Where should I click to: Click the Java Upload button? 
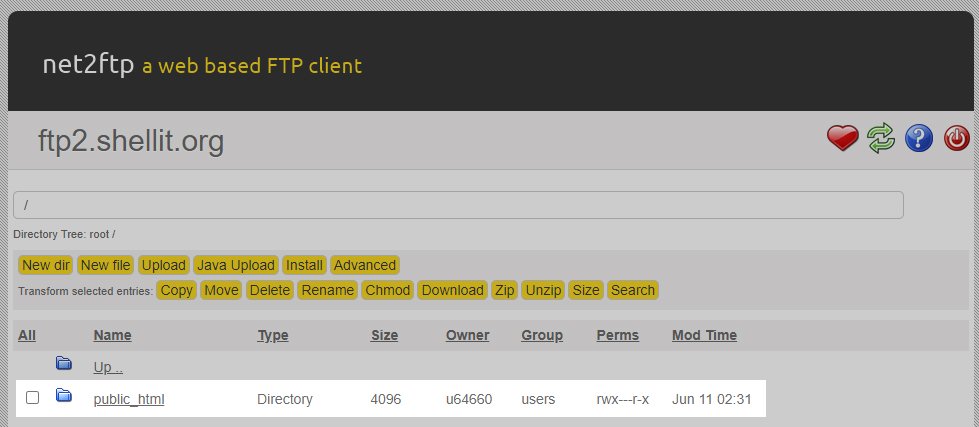tap(236, 265)
